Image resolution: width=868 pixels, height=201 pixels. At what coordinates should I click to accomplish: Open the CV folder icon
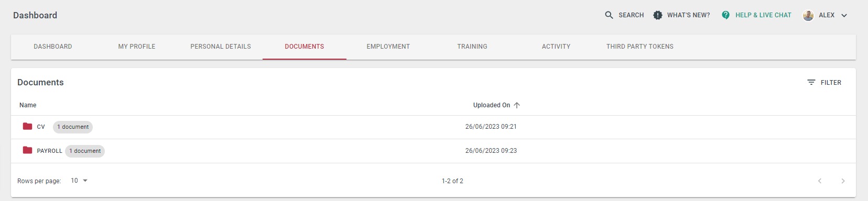(28, 126)
